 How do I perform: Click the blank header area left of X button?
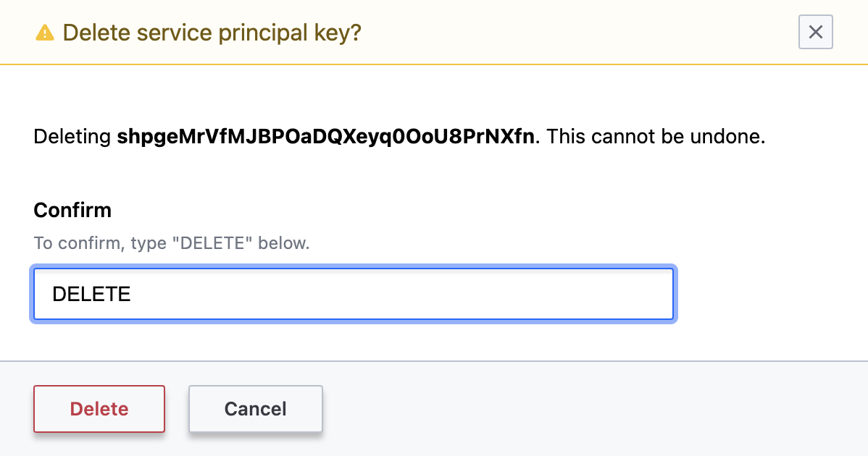pyautogui.click(x=725, y=33)
